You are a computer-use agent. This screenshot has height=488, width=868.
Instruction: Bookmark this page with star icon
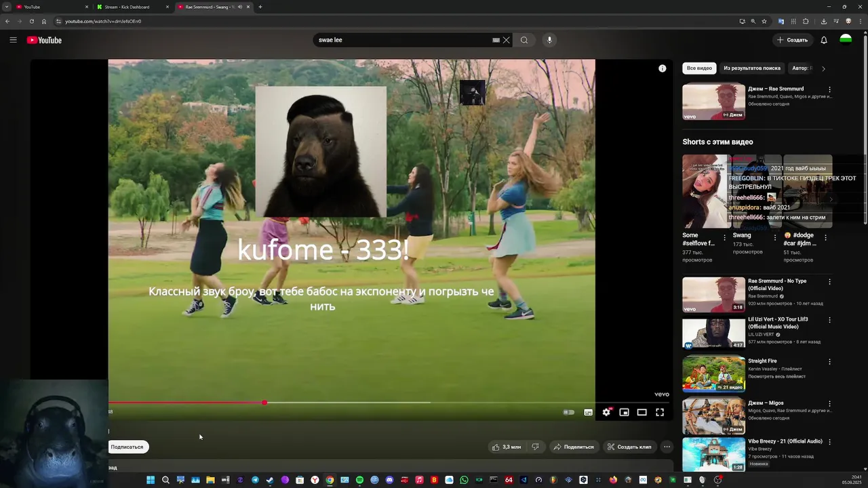tap(764, 21)
